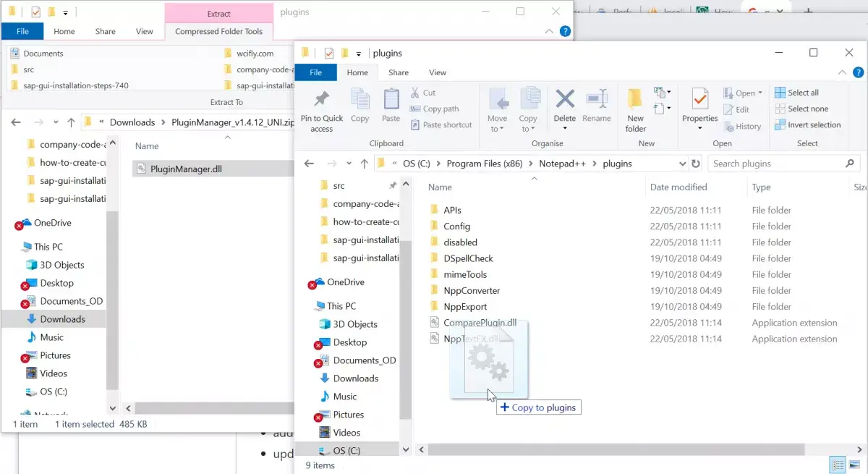Screen dimensions: 868x474
Task: Expand the Open button dropdown arrow
Action: point(760,93)
